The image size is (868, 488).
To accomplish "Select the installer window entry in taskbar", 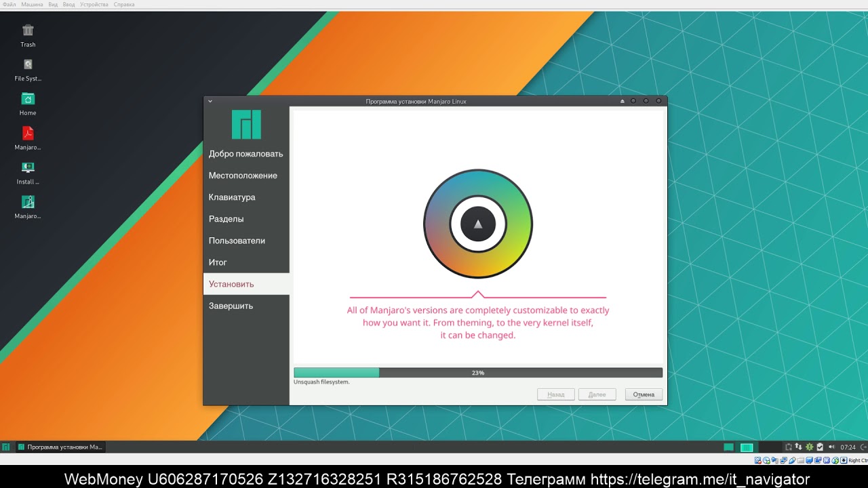I will (60, 447).
